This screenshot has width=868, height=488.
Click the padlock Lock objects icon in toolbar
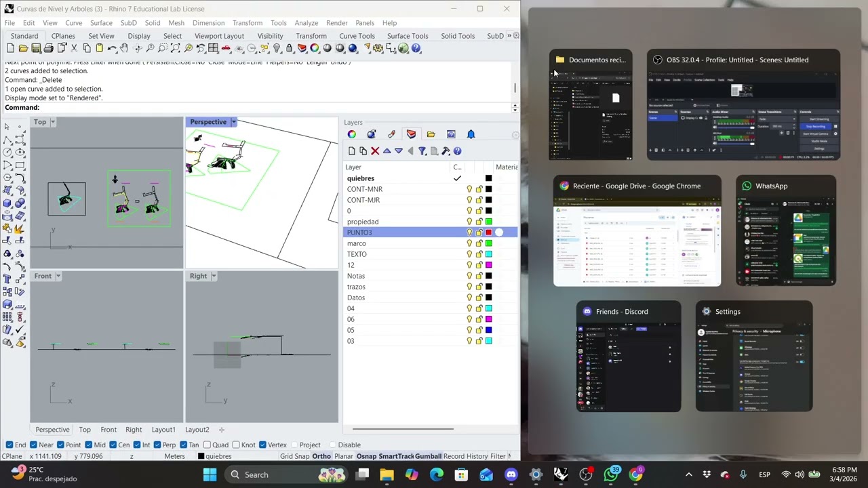(x=290, y=48)
